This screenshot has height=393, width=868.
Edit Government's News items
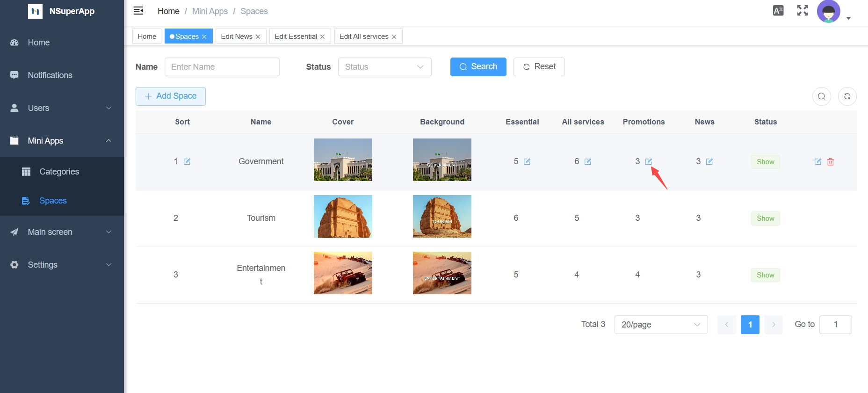click(x=709, y=161)
